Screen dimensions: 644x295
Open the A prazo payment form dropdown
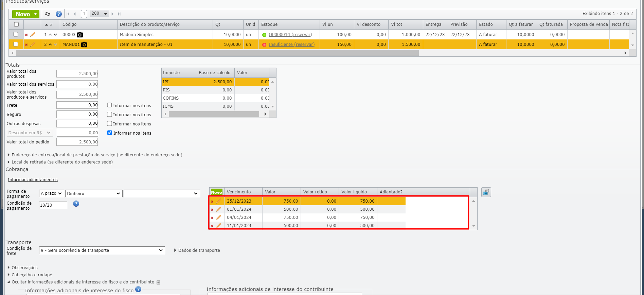click(x=51, y=193)
